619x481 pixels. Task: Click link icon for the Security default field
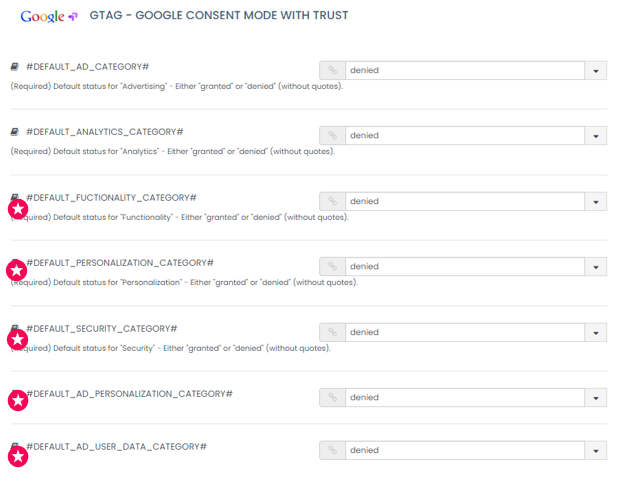331,332
